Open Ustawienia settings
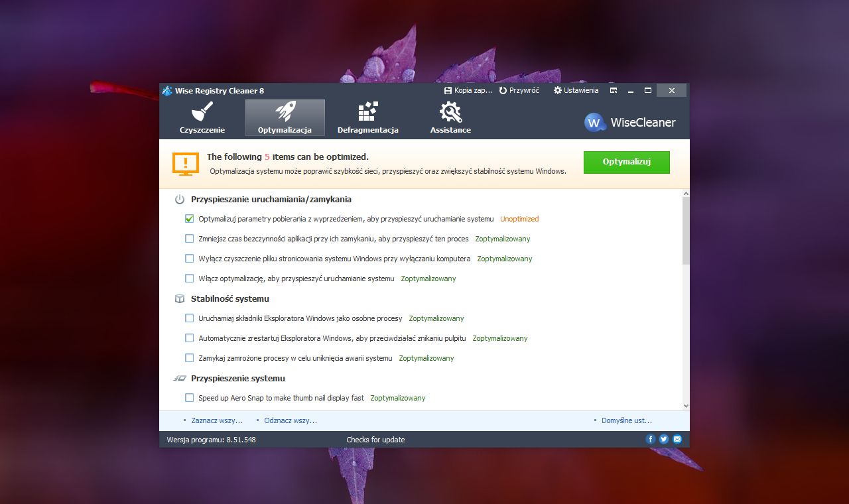Screen dimensions: 849x504 (576, 90)
